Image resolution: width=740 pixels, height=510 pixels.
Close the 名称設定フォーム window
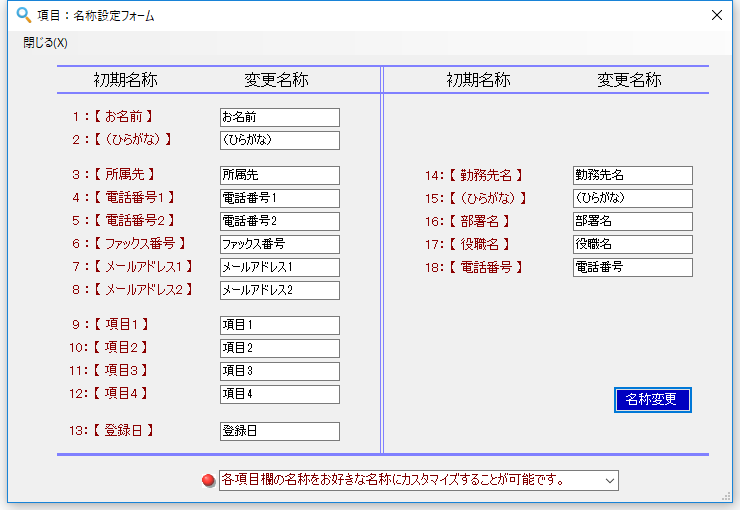[716, 15]
